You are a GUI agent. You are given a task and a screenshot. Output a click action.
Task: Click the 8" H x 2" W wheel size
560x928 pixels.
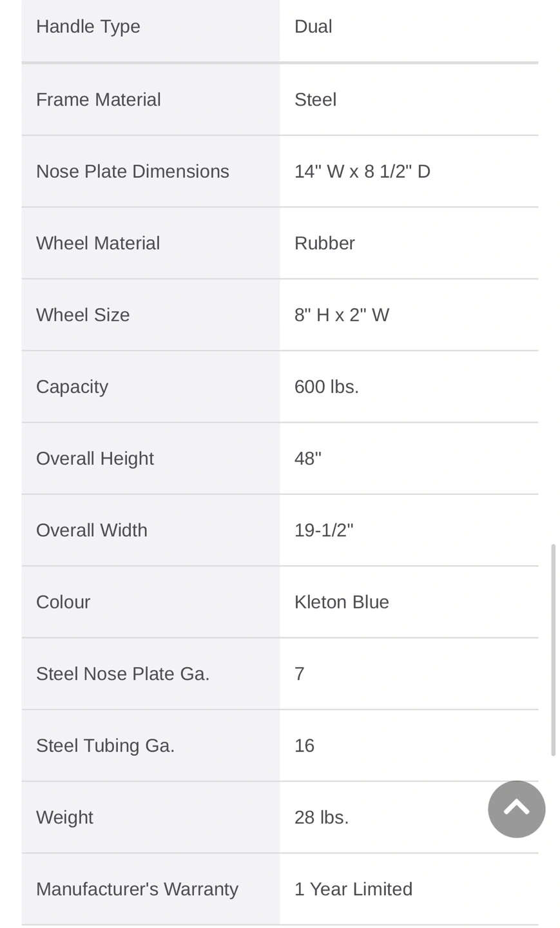click(342, 315)
